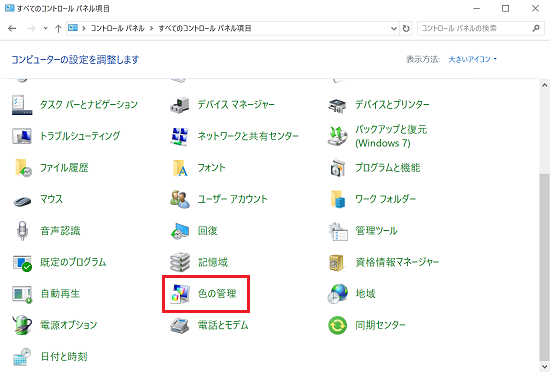
Task: Open the 日付と時刻 link text
Action: (x=64, y=357)
